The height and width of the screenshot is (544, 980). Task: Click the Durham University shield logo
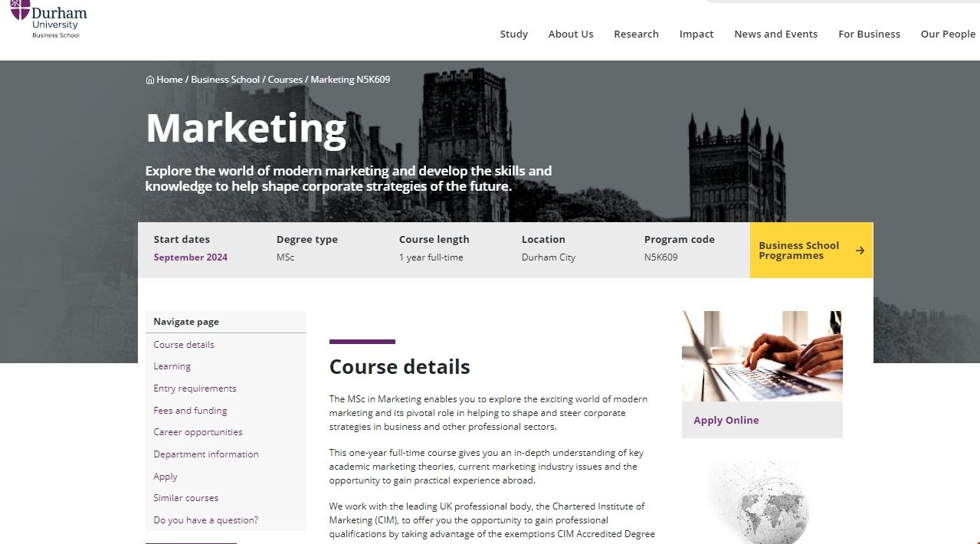click(x=20, y=9)
